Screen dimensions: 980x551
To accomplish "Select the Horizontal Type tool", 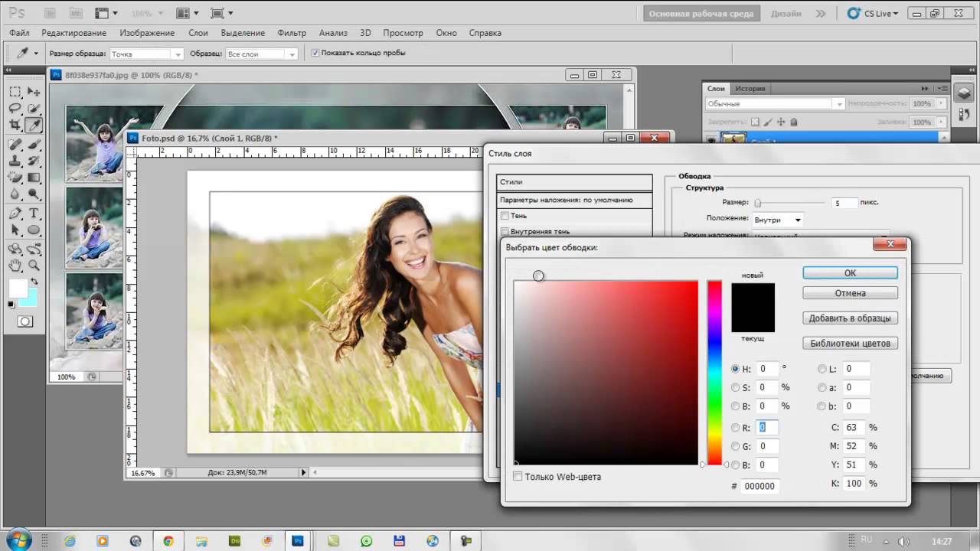I will click(34, 214).
